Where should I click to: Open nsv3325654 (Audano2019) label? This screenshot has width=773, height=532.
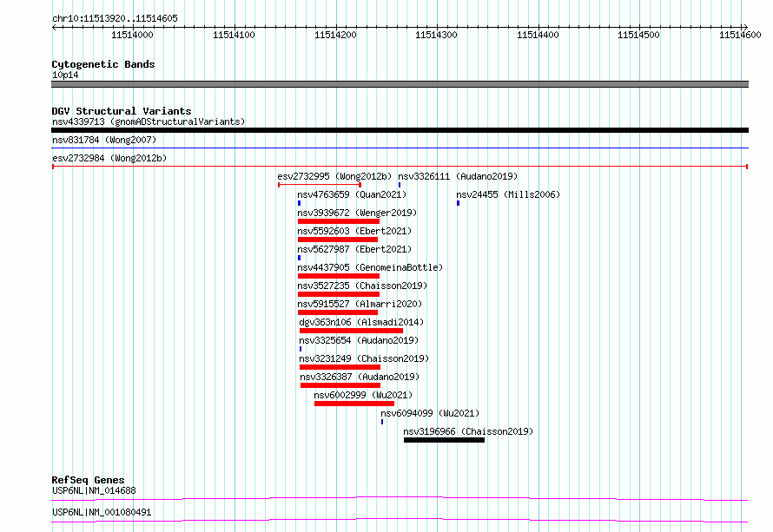coord(359,340)
